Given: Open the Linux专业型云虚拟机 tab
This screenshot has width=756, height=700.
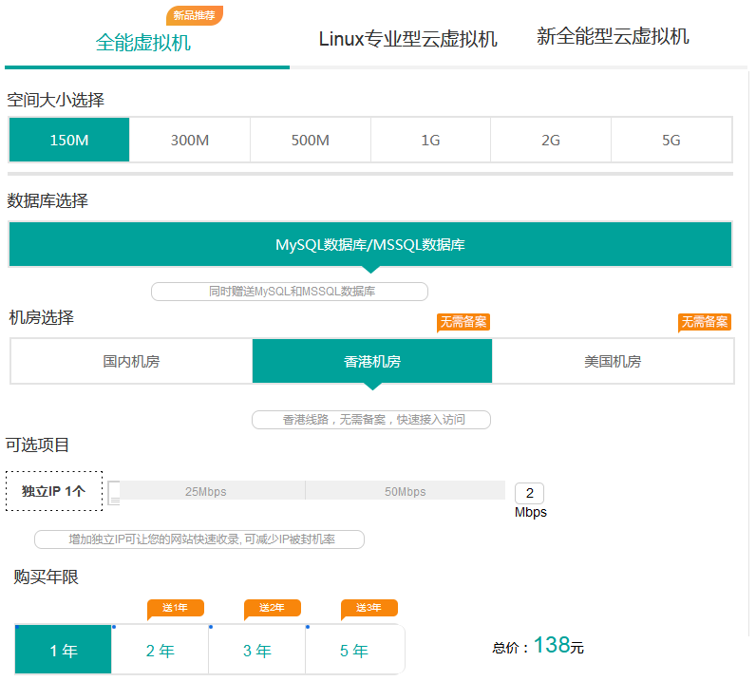Looking at the screenshot, I should (x=407, y=39).
